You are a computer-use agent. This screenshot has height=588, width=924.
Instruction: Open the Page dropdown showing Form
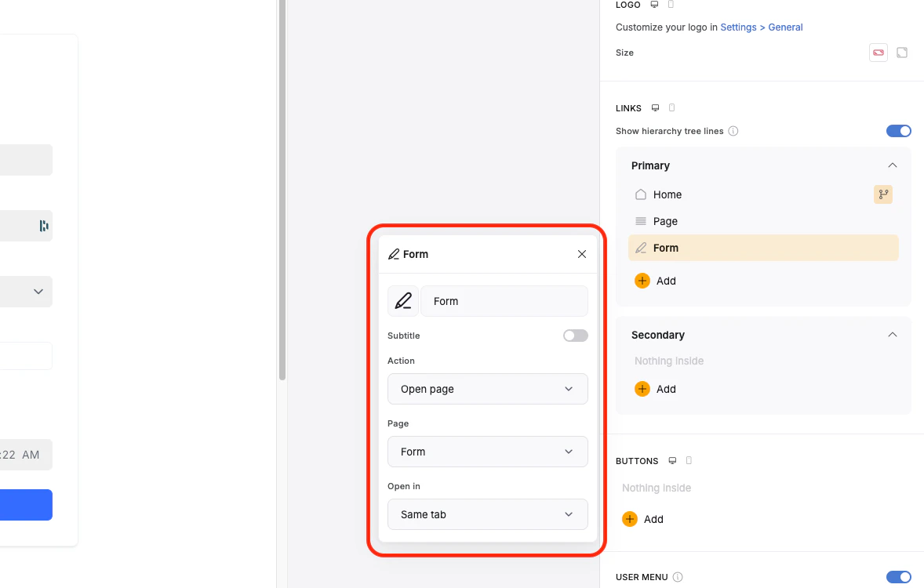click(487, 452)
